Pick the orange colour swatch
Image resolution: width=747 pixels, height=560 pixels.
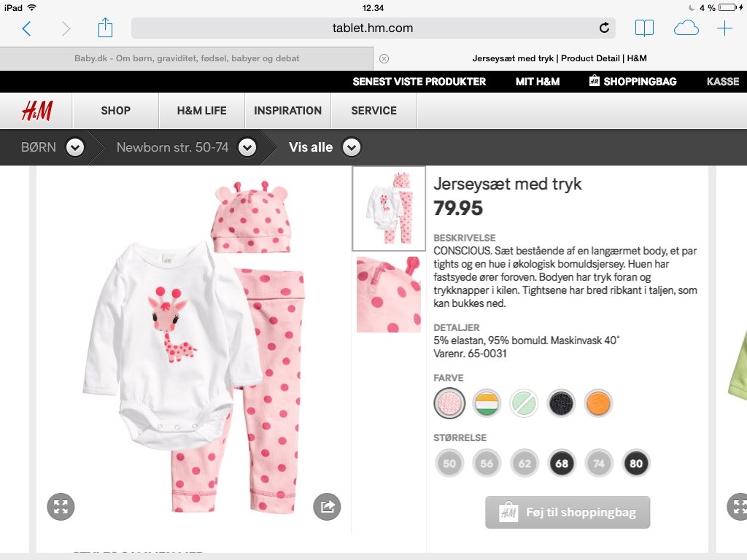[598, 402]
